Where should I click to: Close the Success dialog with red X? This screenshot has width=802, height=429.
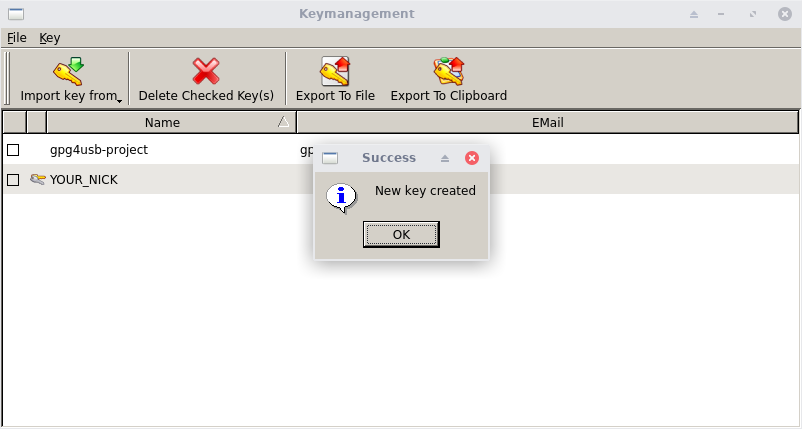tap(472, 158)
